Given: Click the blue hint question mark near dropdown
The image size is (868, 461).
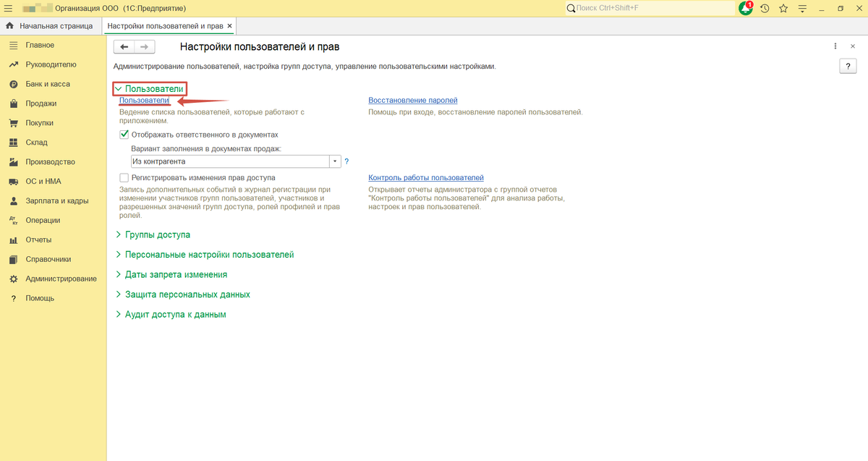Looking at the screenshot, I should pyautogui.click(x=346, y=162).
